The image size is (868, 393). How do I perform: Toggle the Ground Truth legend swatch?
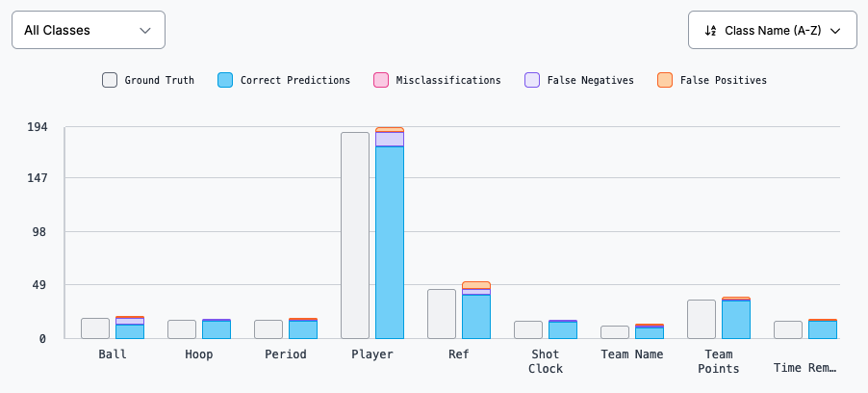coord(110,81)
